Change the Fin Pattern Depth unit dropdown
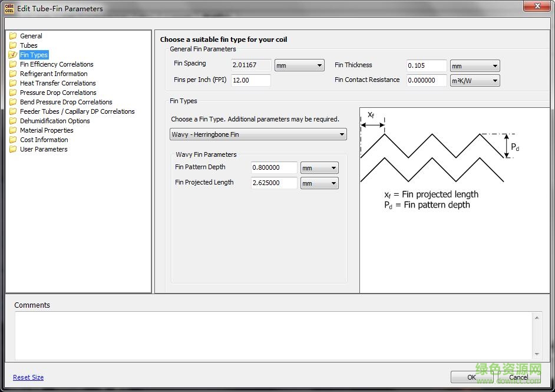 point(319,168)
